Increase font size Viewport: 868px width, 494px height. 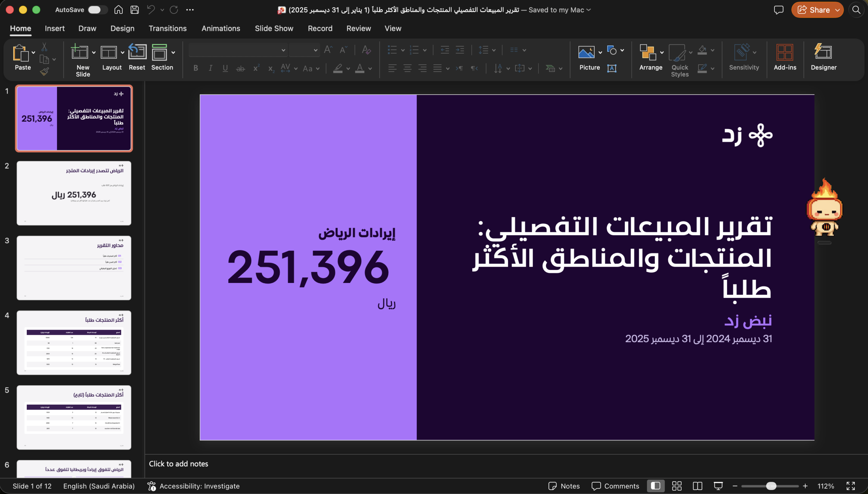(328, 50)
